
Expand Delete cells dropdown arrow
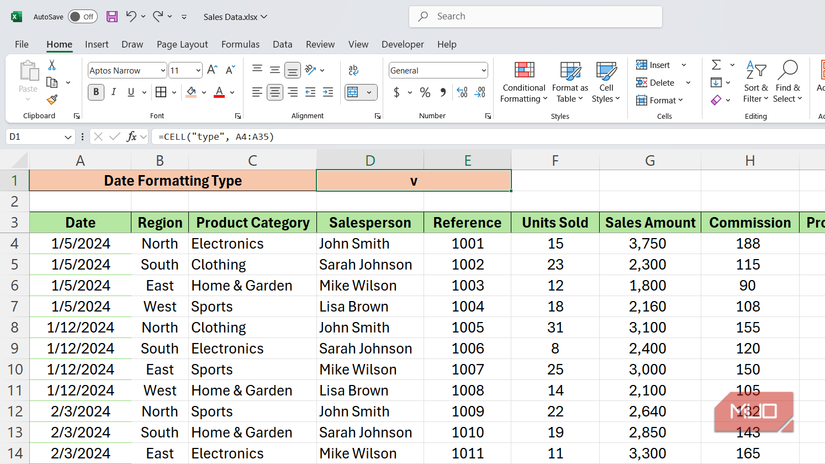click(688, 83)
